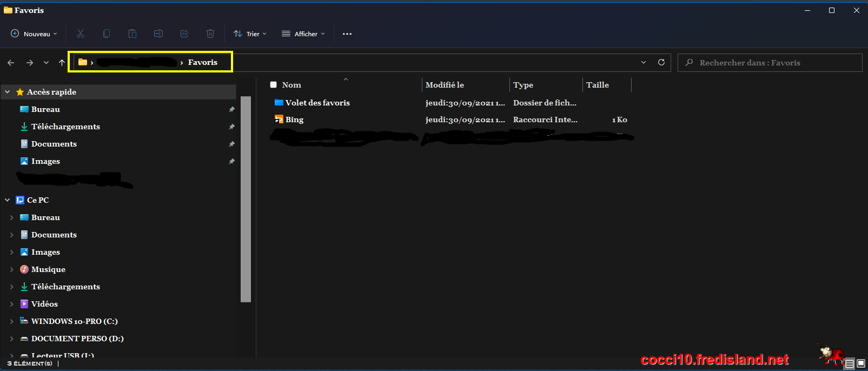
Task: Select the Bing shortcut file
Action: coord(294,120)
